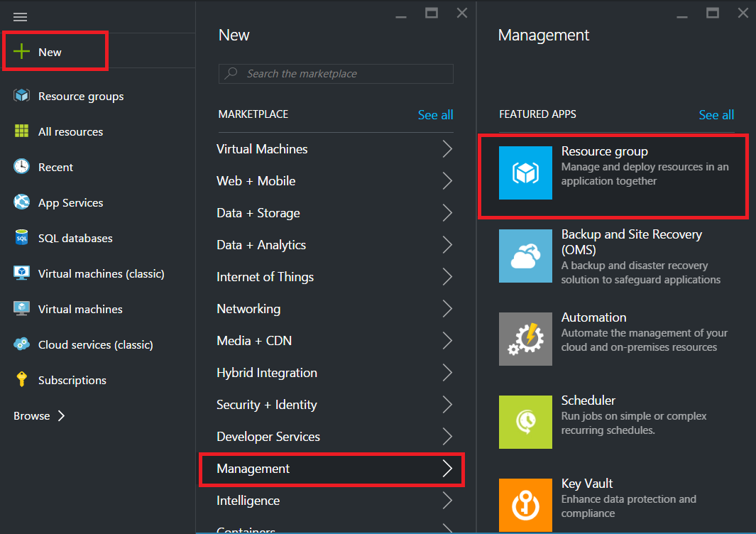Click See all link under Featured Apps
Screen dimensions: 756x534
716,115
